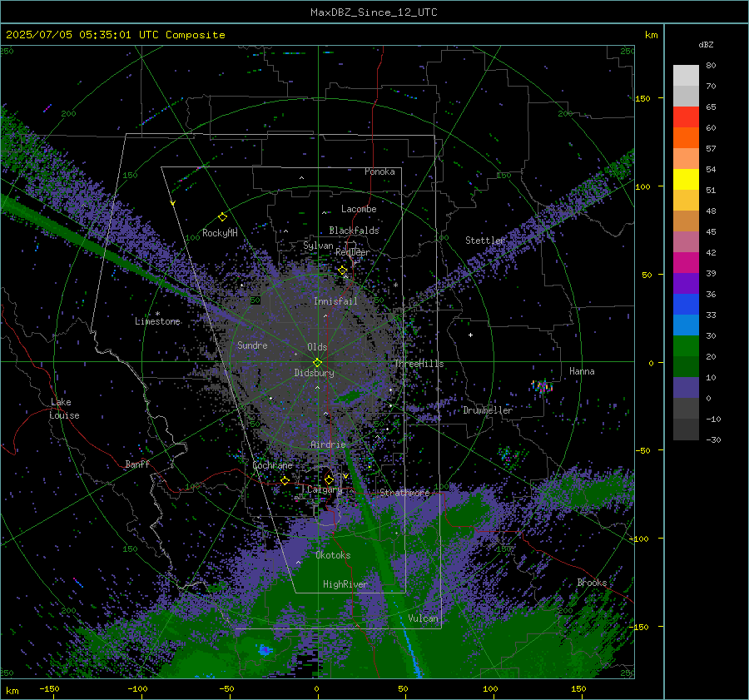Select the Lacombe label on the map
Image resolution: width=749 pixels, height=700 pixels.
(x=359, y=209)
